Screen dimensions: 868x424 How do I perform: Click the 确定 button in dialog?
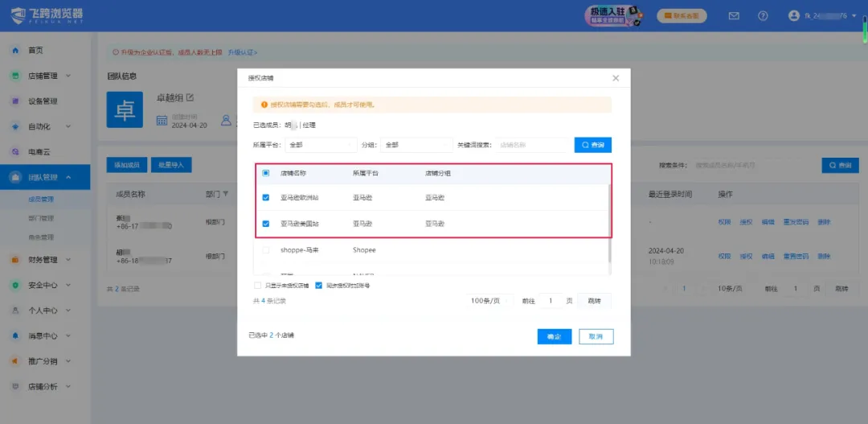pyautogui.click(x=554, y=337)
